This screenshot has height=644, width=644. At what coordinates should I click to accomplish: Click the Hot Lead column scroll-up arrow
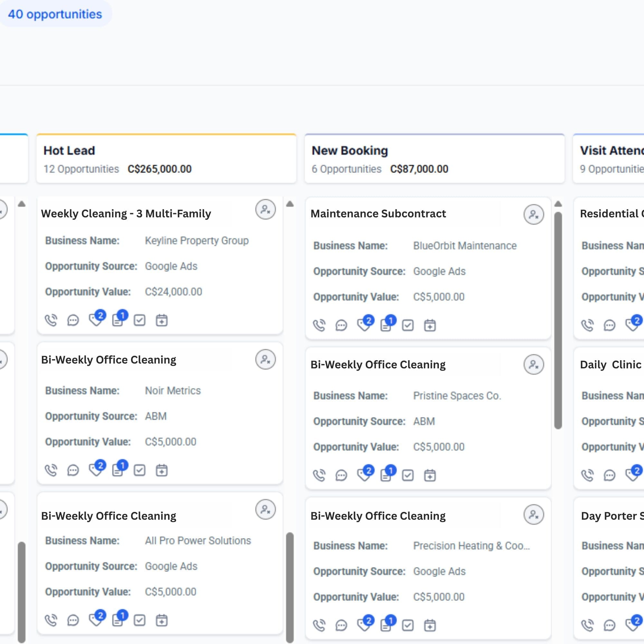[x=290, y=204]
